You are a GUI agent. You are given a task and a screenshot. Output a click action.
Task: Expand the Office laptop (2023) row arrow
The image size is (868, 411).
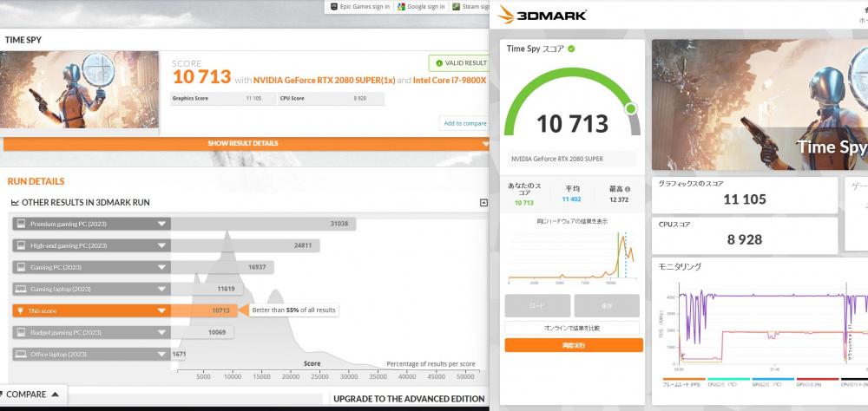[161, 354]
